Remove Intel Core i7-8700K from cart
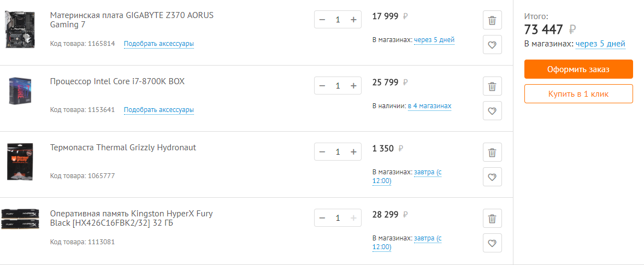The height and width of the screenshot is (265, 644). pos(492,86)
